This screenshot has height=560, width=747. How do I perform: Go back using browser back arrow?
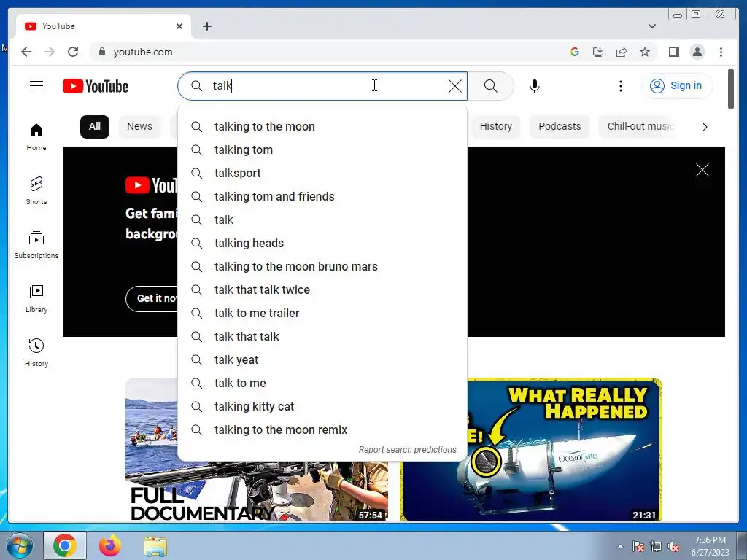click(26, 52)
